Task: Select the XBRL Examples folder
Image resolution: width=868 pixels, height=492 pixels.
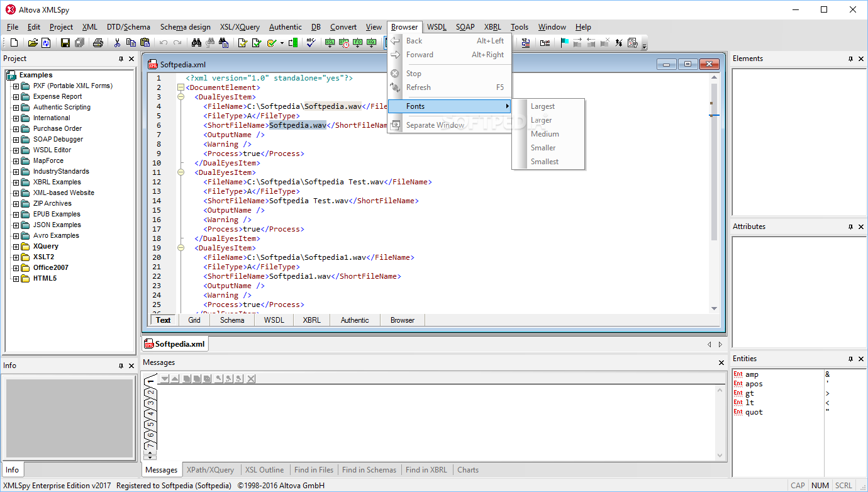Action: point(57,182)
